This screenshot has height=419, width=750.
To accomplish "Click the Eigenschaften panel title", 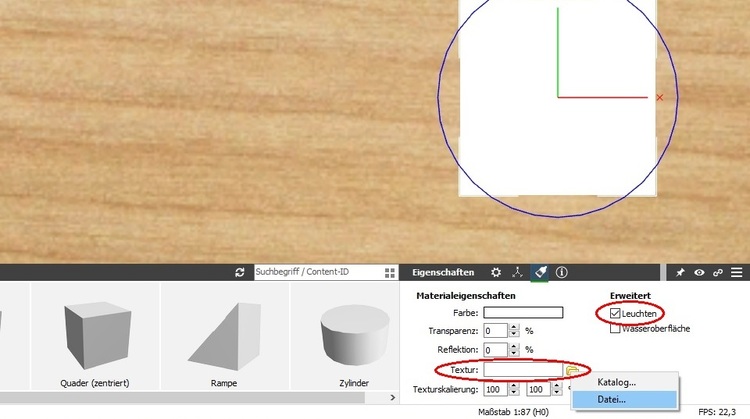I will tap(443, 272).
